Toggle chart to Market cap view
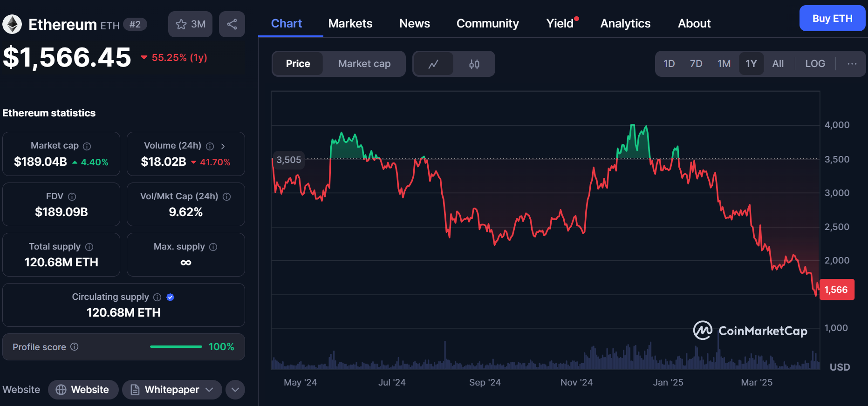This screenshot has width=868, height=406. point(364,64)
